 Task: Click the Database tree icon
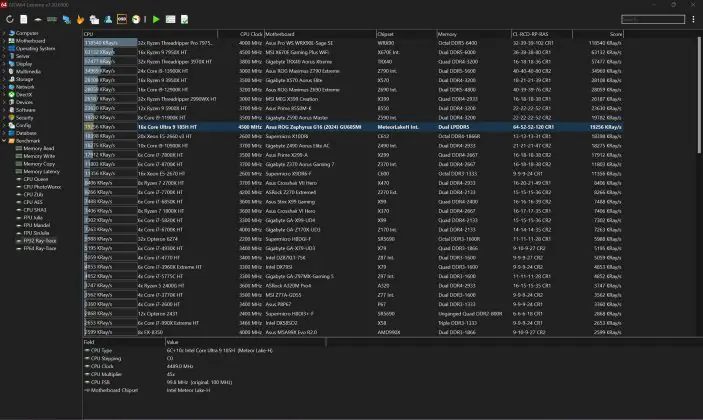12,133
